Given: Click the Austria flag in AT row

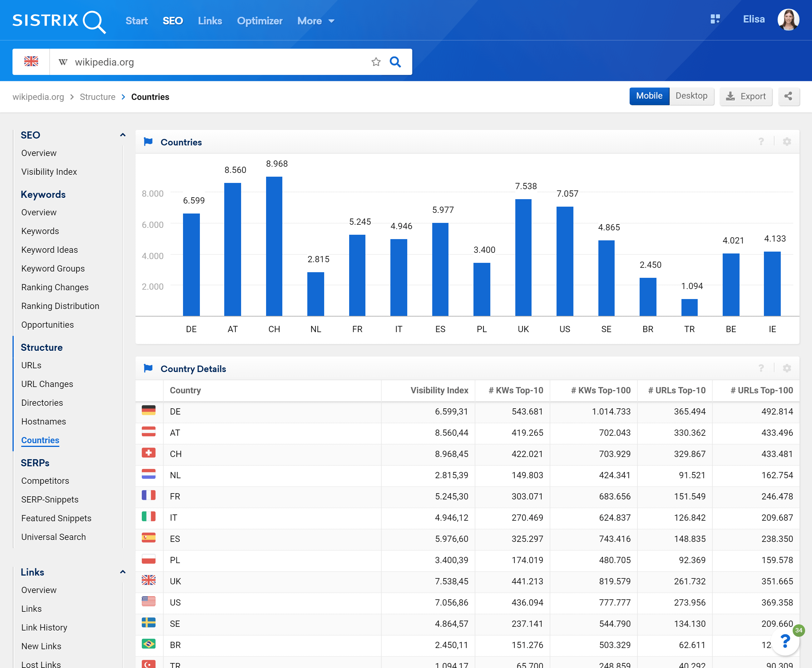Looking at the screenshot, I should (x=148, y=432).
